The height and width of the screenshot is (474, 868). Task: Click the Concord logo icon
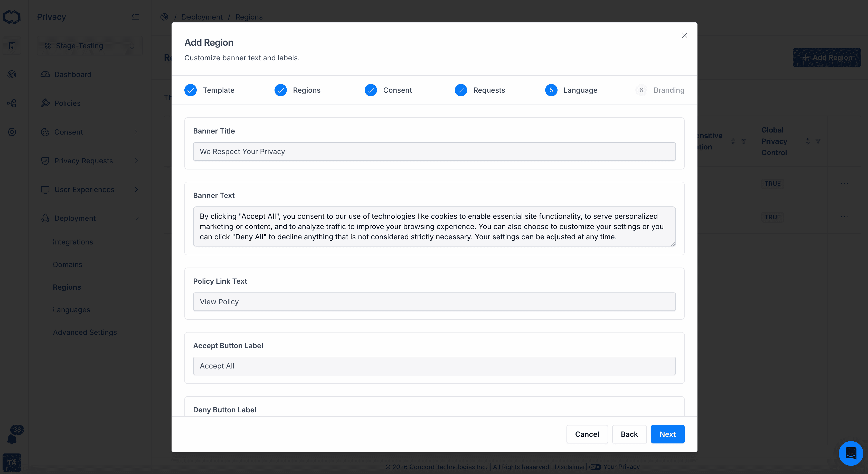[x=12, y=17]
